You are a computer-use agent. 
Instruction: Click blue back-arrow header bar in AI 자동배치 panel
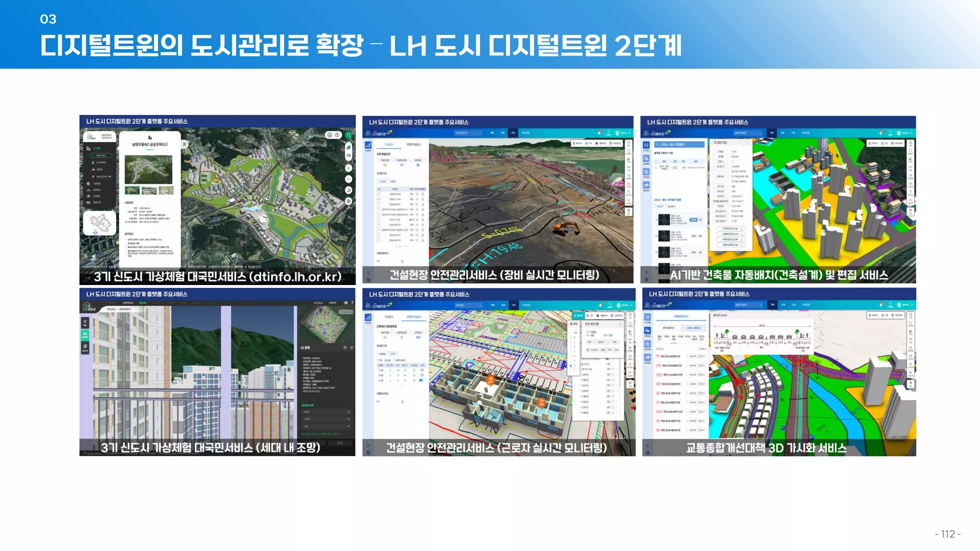coord(679,144)
